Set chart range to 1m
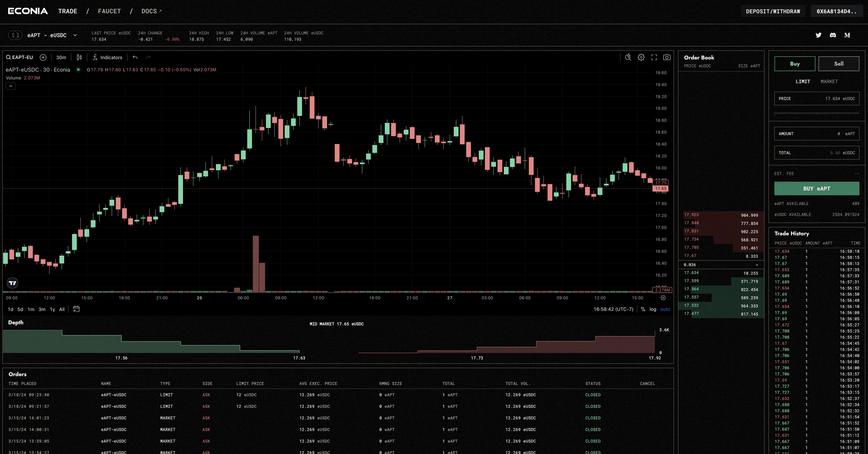The height and width of the screenshot is (454, 868). coord(31,309)
